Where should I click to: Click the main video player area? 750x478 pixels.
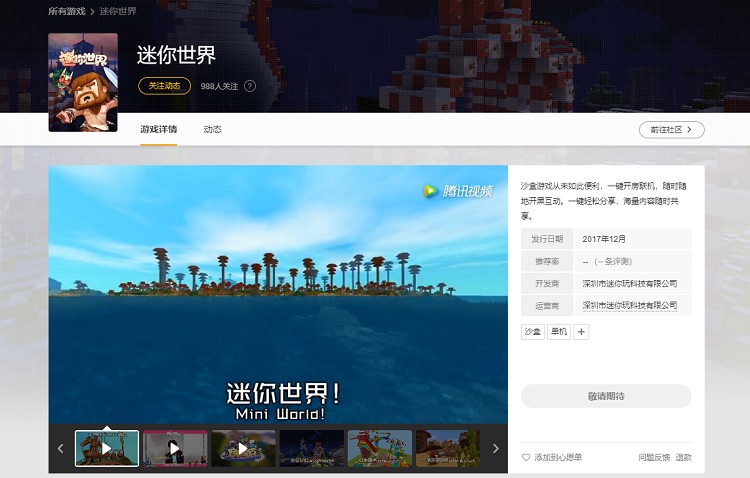coord(278,294)
